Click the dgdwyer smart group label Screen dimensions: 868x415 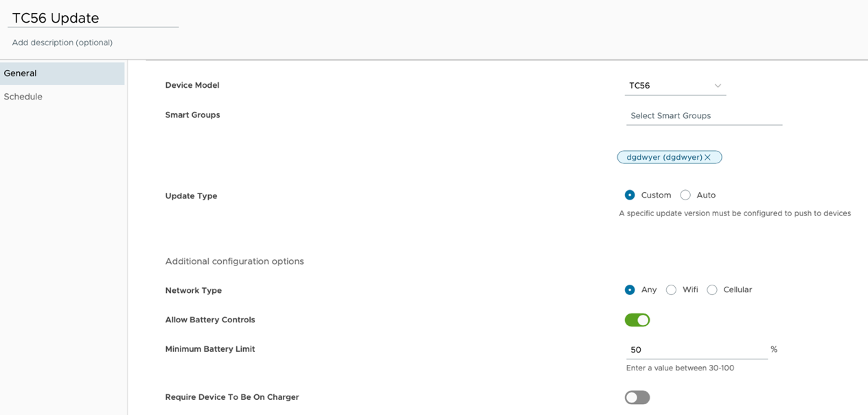click(664, 157)
